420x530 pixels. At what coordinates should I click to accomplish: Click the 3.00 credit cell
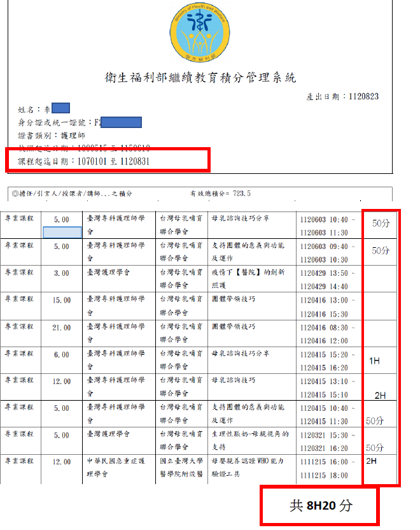tap(62, 272)
